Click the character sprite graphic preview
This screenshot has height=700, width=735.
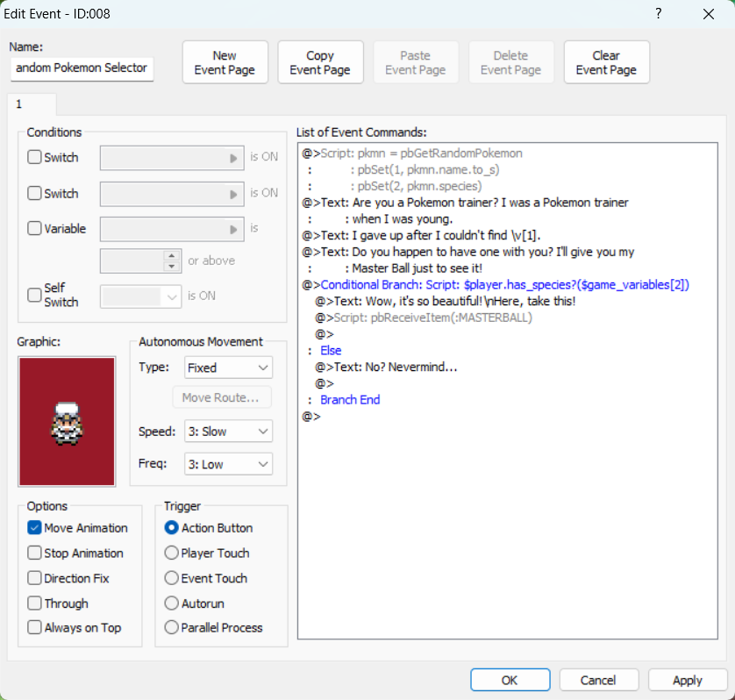[x=67, y=421]
